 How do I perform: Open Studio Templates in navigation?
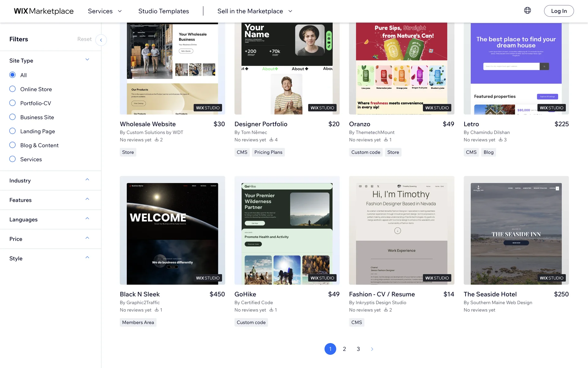(164, 11)
